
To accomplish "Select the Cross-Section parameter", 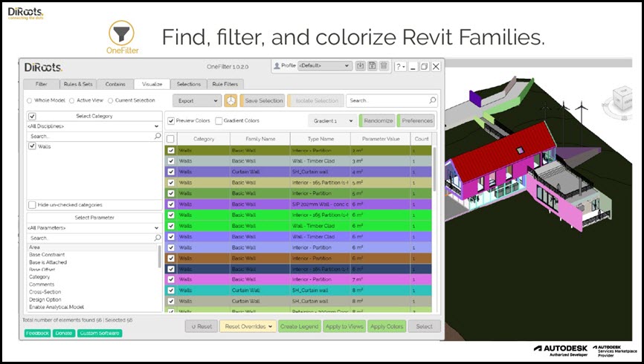I will click(92, 292).
